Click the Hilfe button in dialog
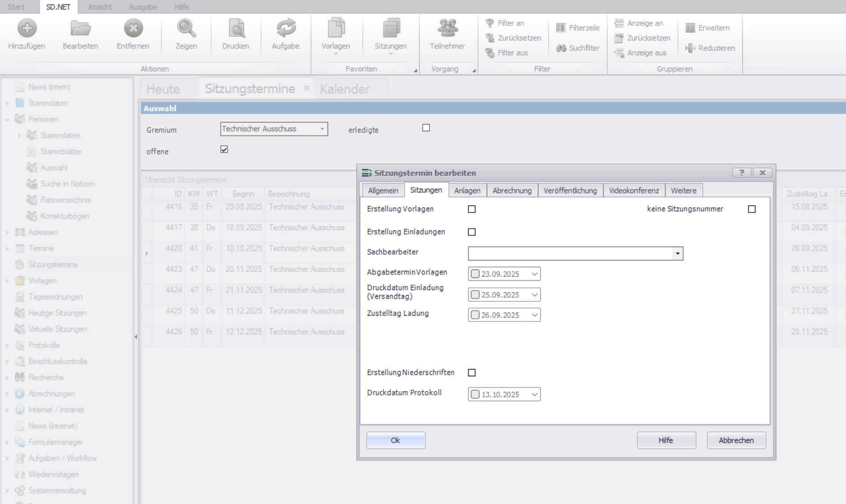The image size is (846, 504). point(666,440)
